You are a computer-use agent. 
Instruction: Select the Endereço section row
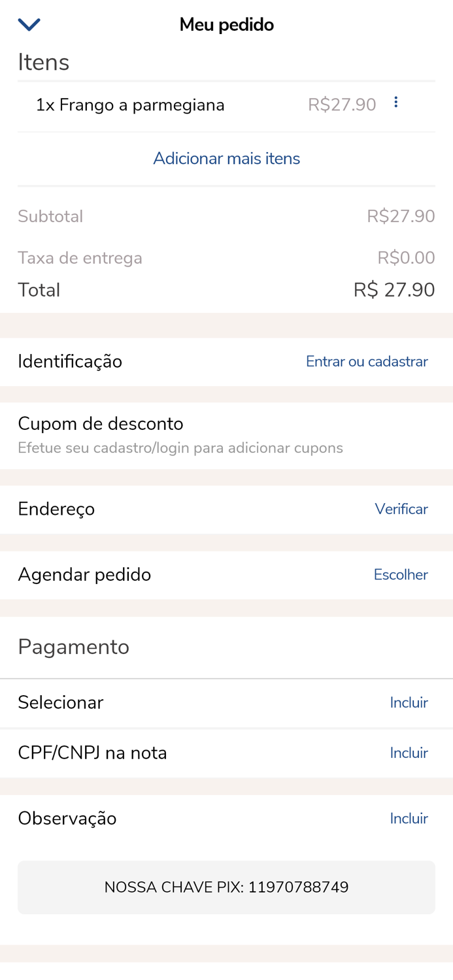point(56,509)
